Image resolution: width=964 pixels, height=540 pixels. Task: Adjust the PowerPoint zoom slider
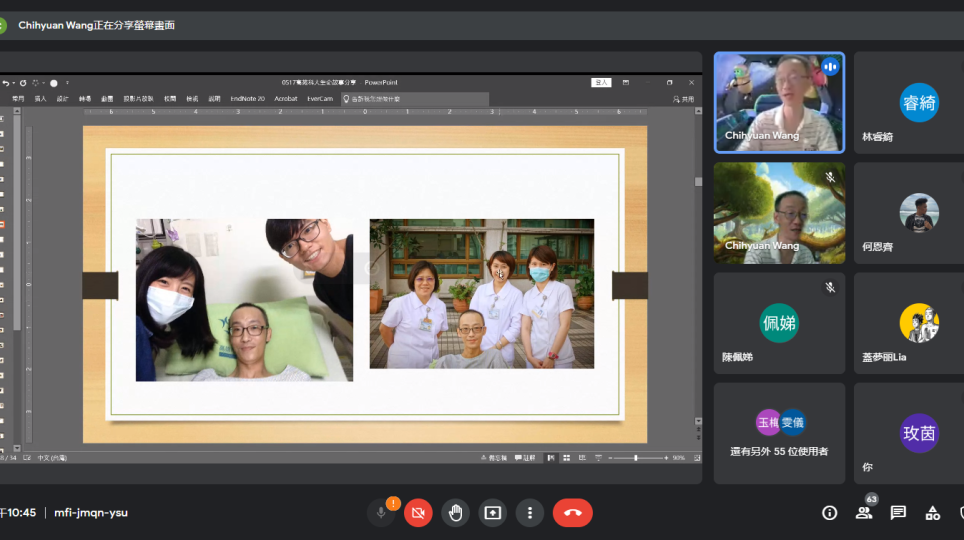coord(636,458)
